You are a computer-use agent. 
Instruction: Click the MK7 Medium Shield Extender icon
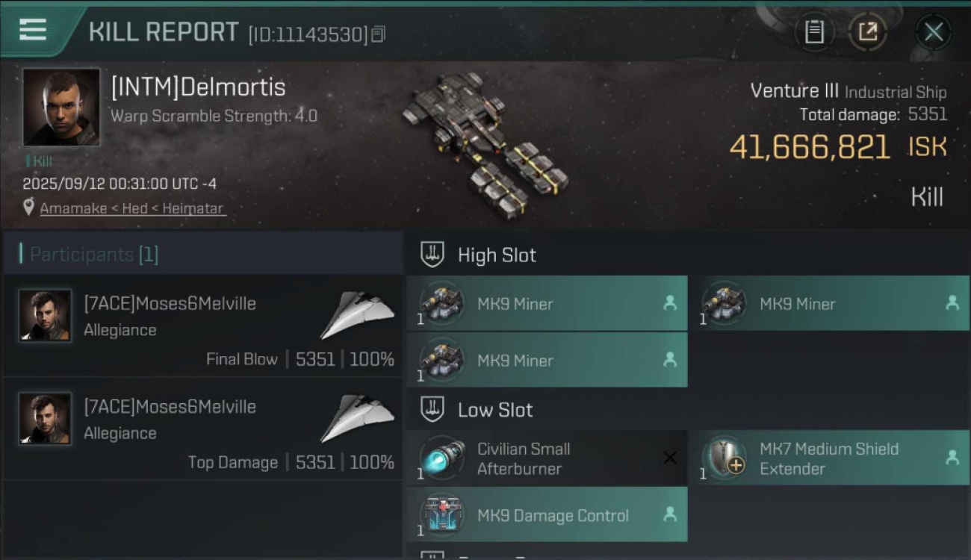pyautogui.click(x=725, y=458)
